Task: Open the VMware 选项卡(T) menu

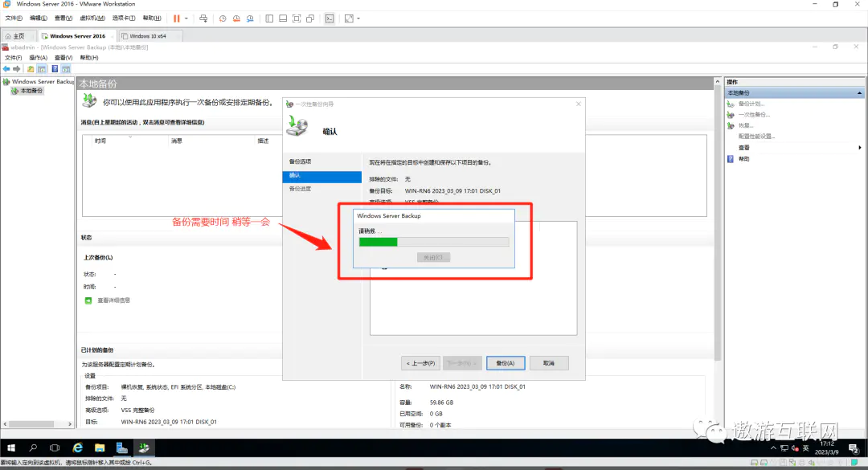Action: click(124, 18)
